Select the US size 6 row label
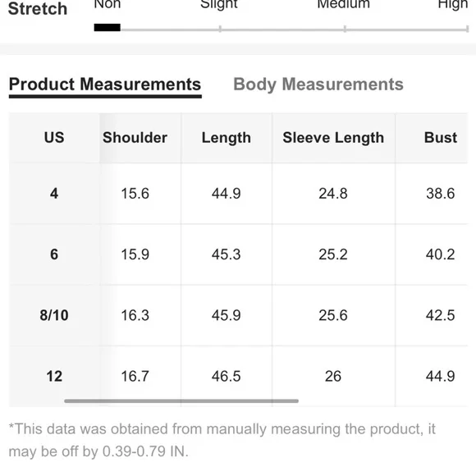476x476 pixels. click(54, 254)
